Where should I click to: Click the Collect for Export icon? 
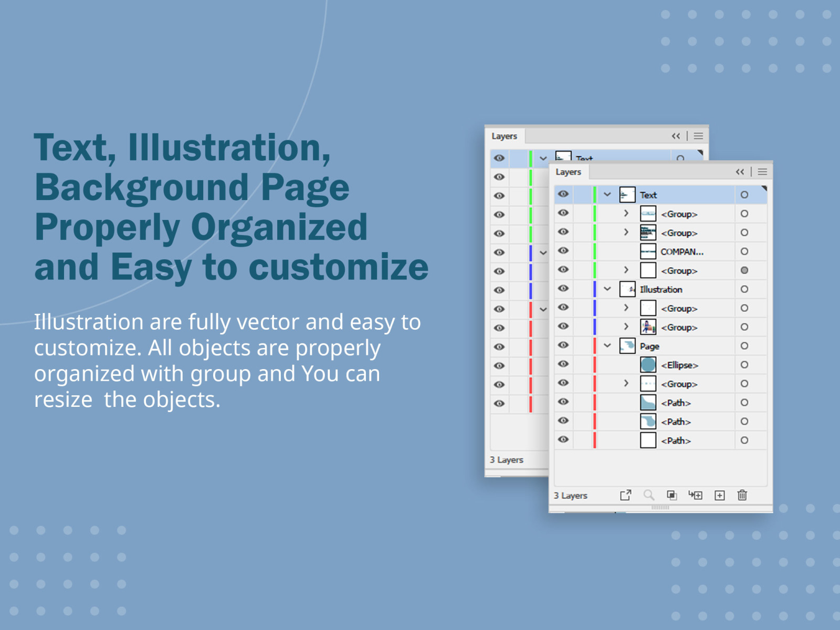pos(625,495)
